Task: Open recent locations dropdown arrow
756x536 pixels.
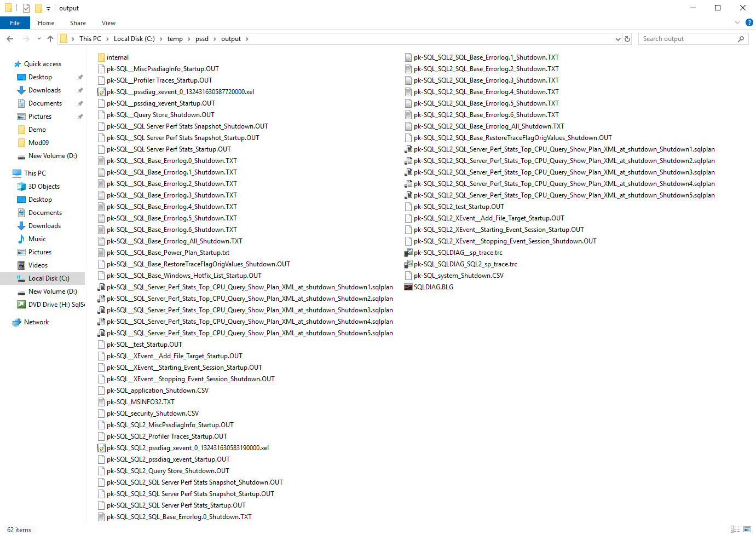Action: [39, 39]
